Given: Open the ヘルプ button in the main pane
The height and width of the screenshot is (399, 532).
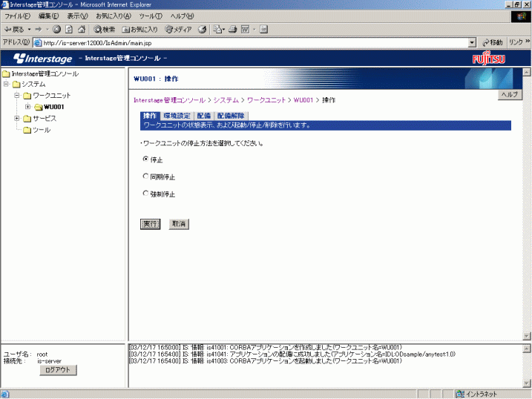Looking at the screenshot, I should click(x=509, y=95).
